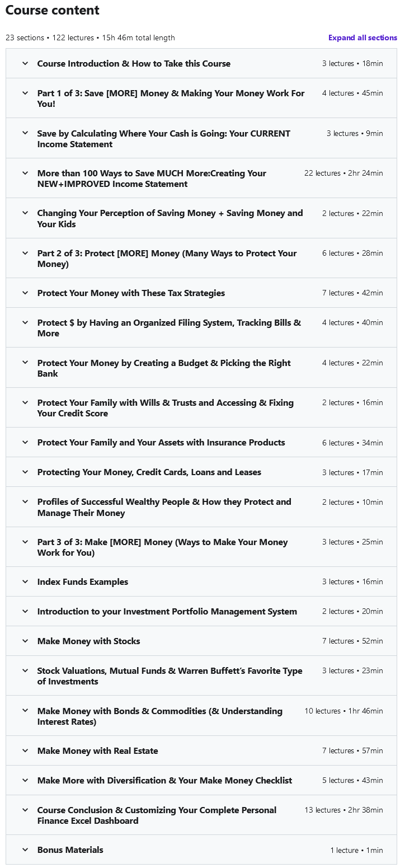
Task: Expand Profiles of Successful Wealthy People chevron
Action: 25,501
